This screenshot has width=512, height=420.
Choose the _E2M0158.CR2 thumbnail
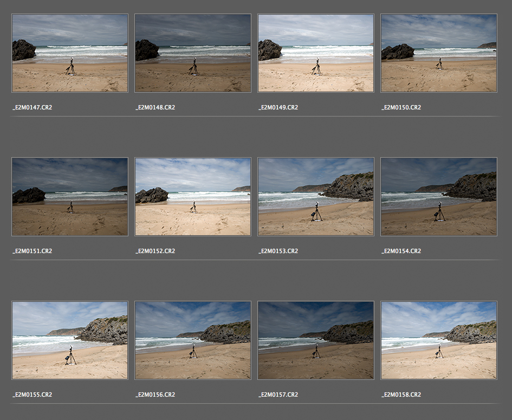point(439,340)
